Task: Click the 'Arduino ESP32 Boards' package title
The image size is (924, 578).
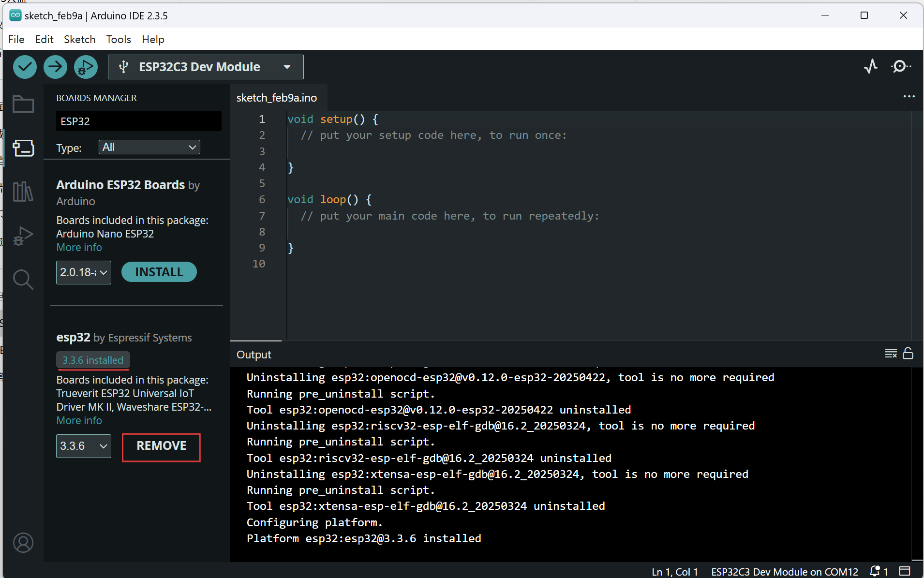Action: [120, 185]
